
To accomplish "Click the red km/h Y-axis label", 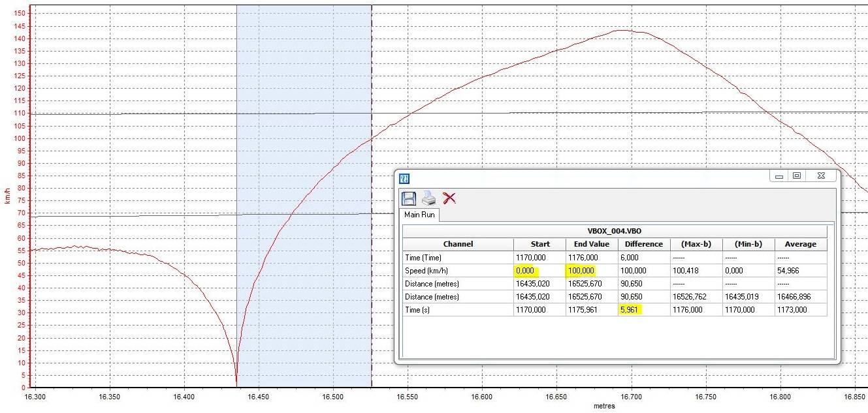I will 7,194.
